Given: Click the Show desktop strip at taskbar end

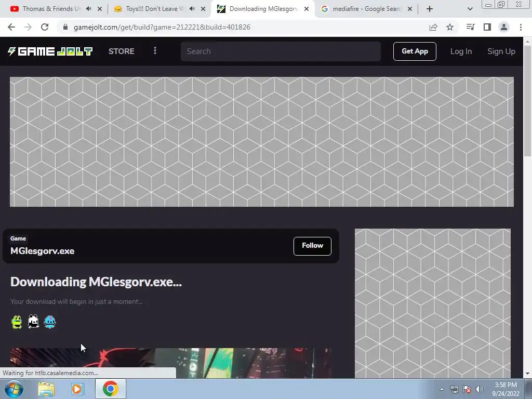Looking at the screenshot, I should point(528,389).
